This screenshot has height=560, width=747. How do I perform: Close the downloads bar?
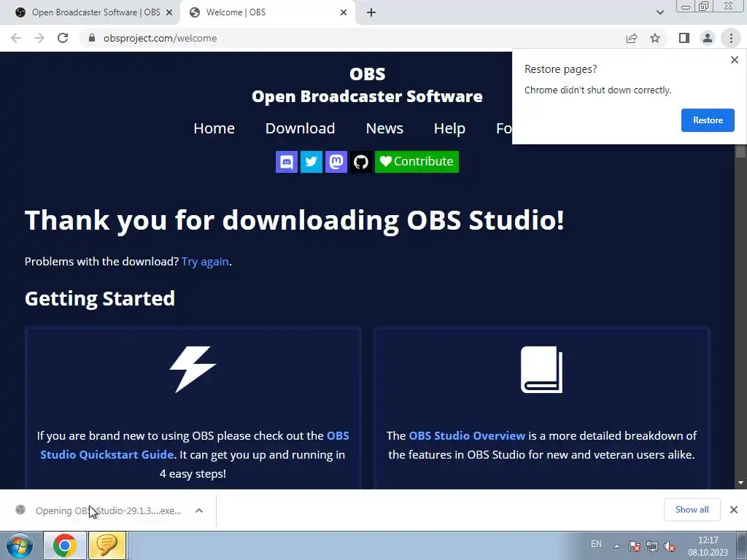pos(734,510)
